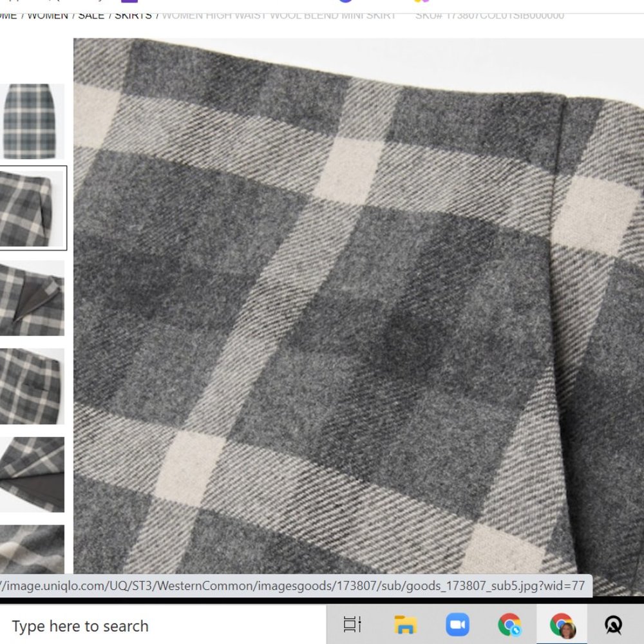The image size is (644, 644).
Task: Open the Zoom video app
Action: point(459,625)
